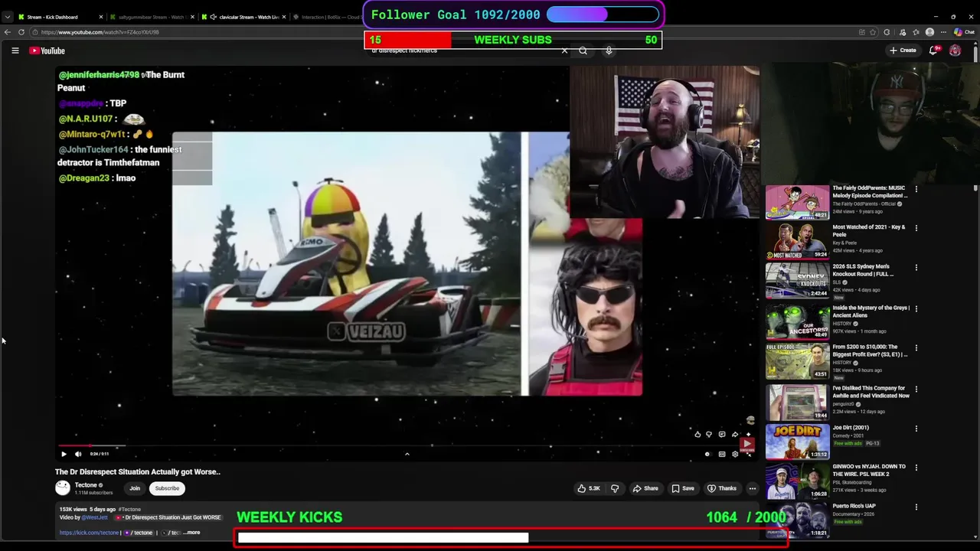Click the thumbs-up overlay icon on video
980x551 pixels.
coord(697,435)
